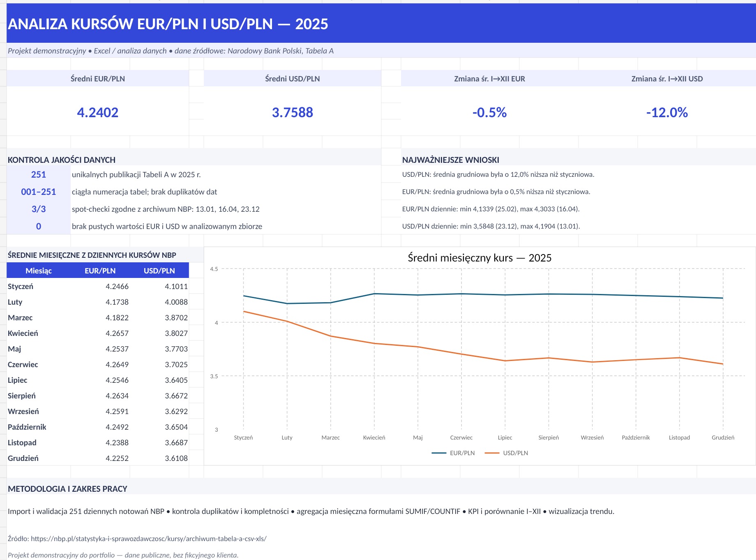Select the blue count cell '251'
Image resolution: width=756 pixels, height=560 pixels.
click(39, 175)
